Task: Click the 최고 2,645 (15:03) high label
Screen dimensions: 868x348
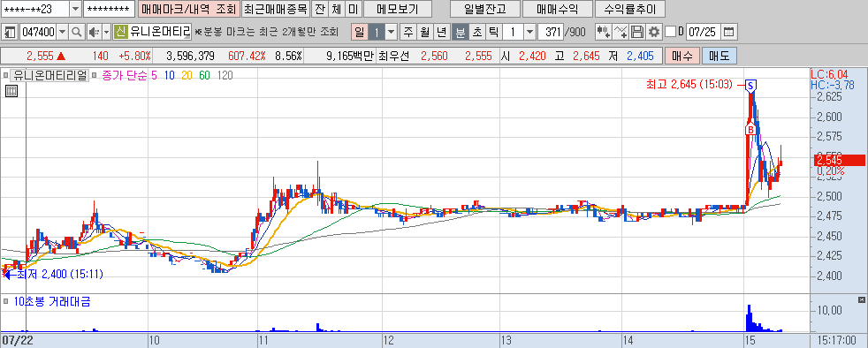Action: point(689,85)
